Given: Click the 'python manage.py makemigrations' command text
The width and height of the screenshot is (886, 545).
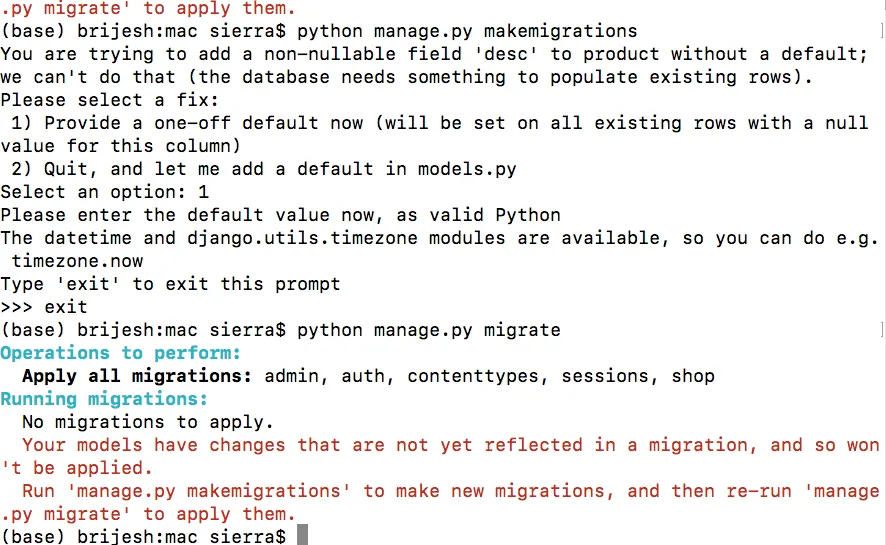Looking at the screenshot, I should click(467, 31).
